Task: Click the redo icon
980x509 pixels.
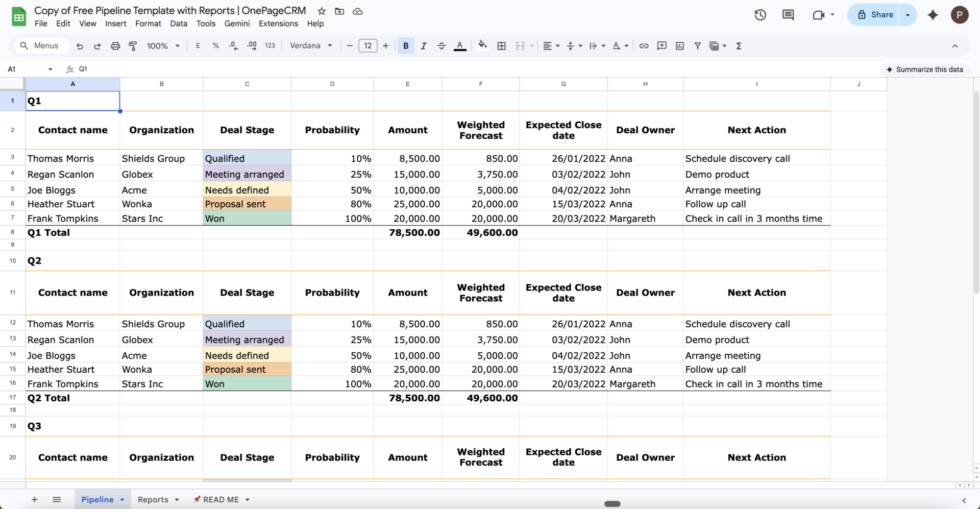Action: click(x=97, y=46)
